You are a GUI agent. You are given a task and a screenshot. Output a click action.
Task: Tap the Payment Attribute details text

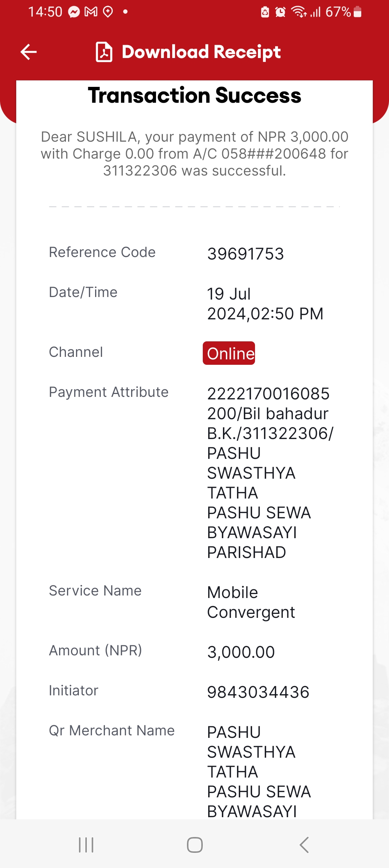(x=270, y=473)
